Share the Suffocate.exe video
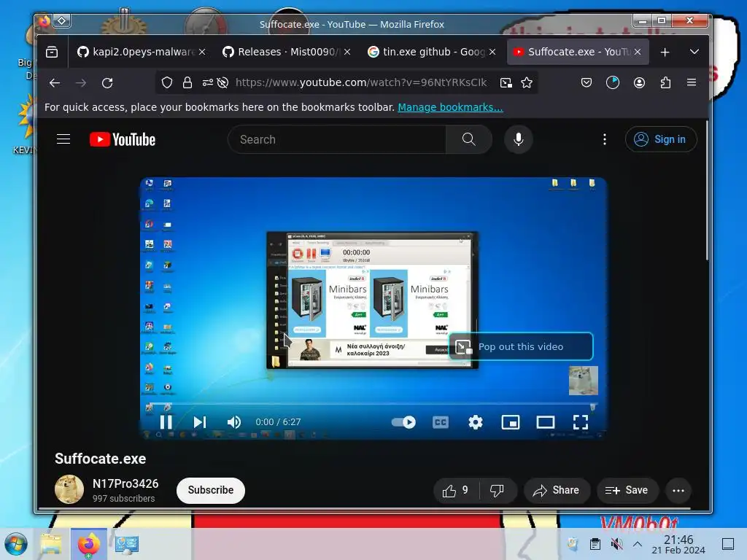Viewport: 747px width, 560px height. (x=557, y=491)
